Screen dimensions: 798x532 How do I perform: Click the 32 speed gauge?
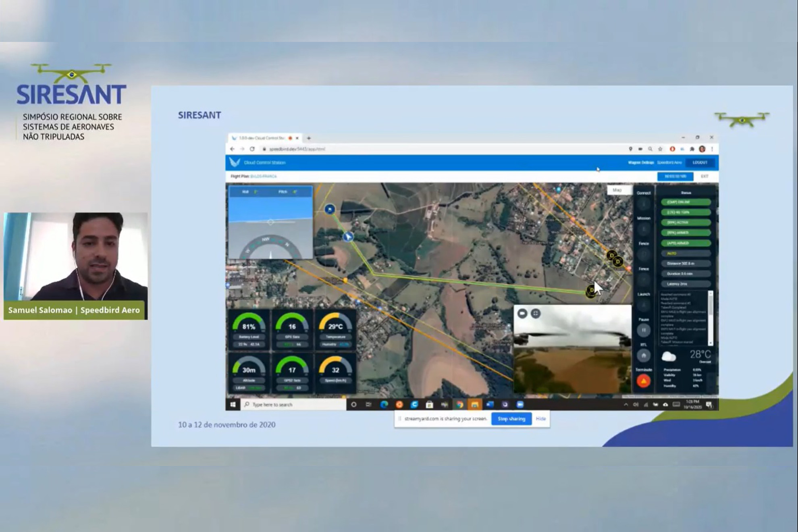(335, 373)
